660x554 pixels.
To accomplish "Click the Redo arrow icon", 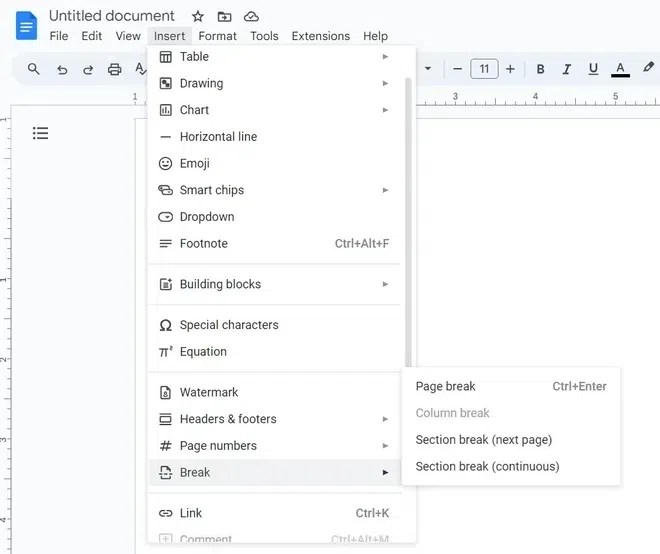I will [88, 69].
